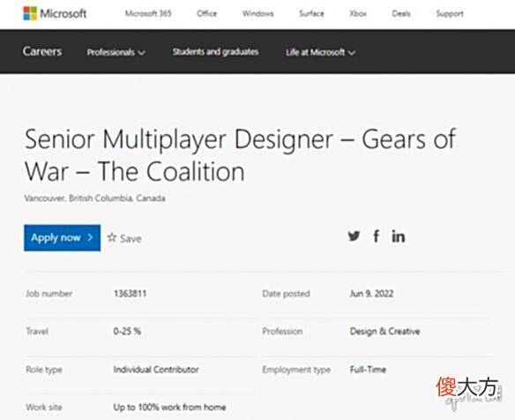Share job on LinkedIn
515x420 pixels.
click(x=398, y=236)
